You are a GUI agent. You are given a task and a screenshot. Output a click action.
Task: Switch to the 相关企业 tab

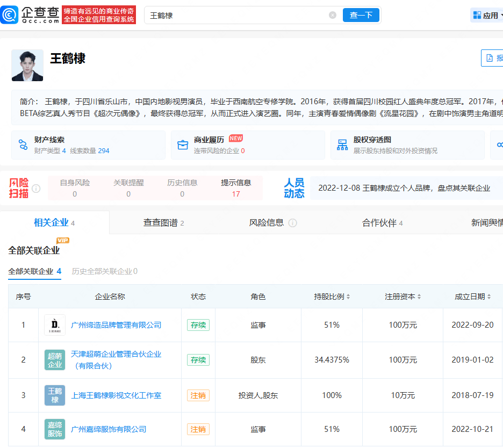tap(54, 222)
